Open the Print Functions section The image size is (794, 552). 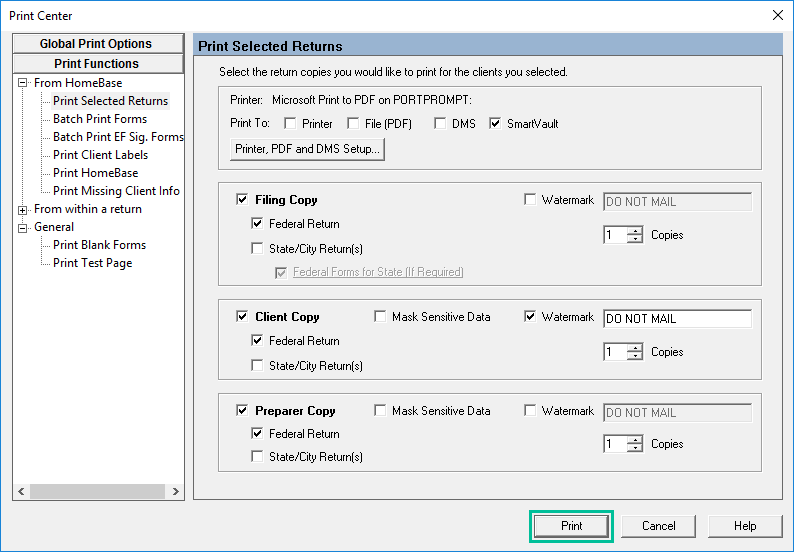tap(98, 63)
